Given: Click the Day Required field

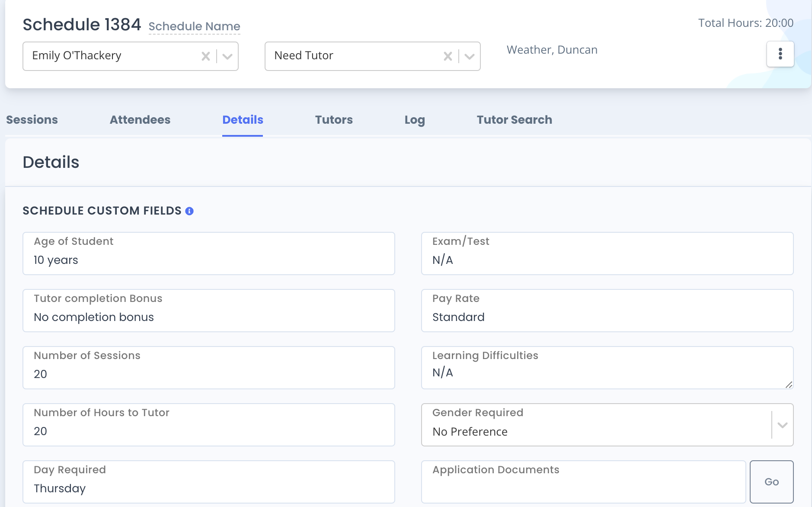Looking at the screenshot, I should (x=209, y=482).
